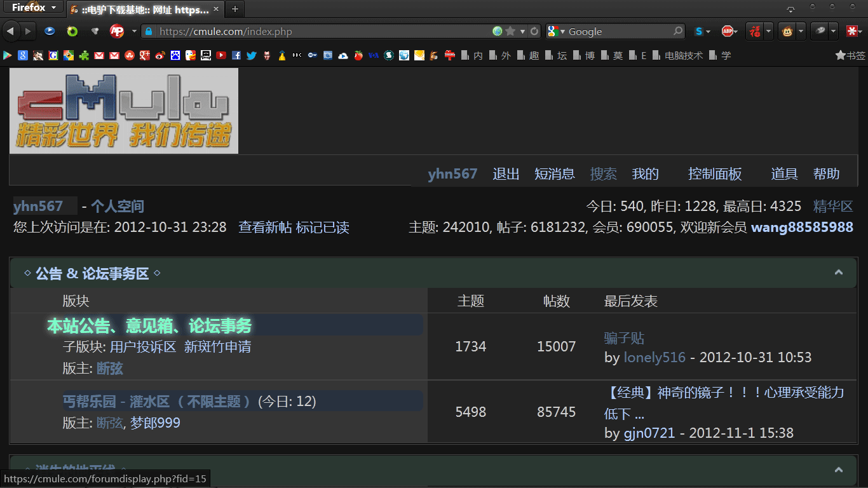868x488 pixels.
Task: Open user lonely516 profile
Action: click(654, 357)
